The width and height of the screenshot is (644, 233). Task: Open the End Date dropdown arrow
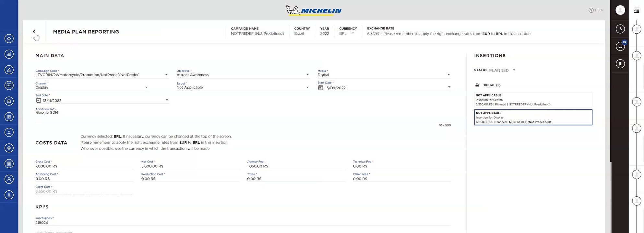[x=167, y=100]
